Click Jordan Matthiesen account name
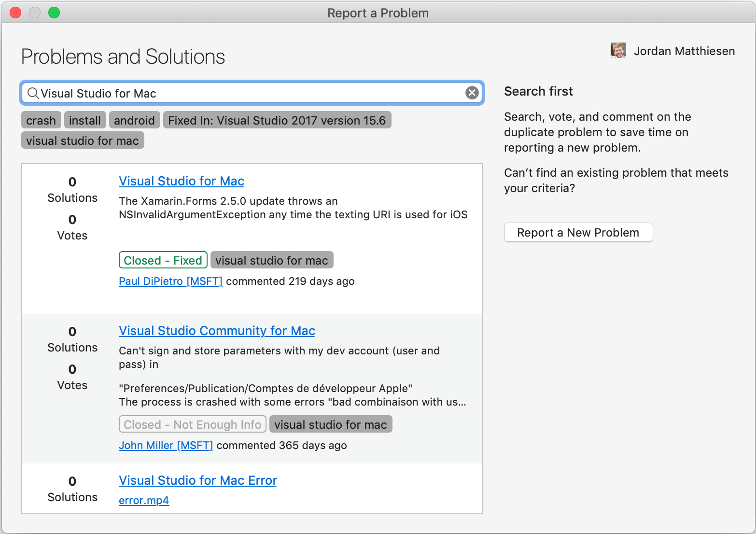Image resolution: width=756 pixels, height=534 pixels. pos(684,51)
